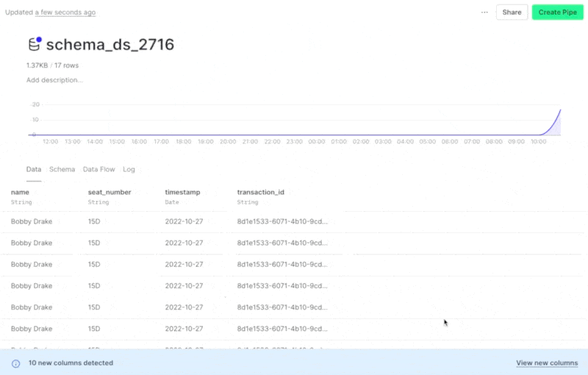Open the Log tab
The height and width of the screenshot is (375, 588).
[129, 169]
